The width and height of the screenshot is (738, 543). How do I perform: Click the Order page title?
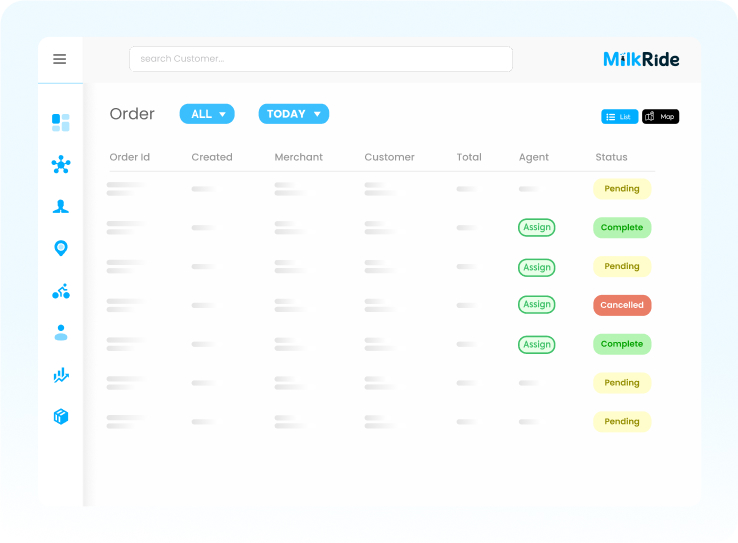pos(132,114)
